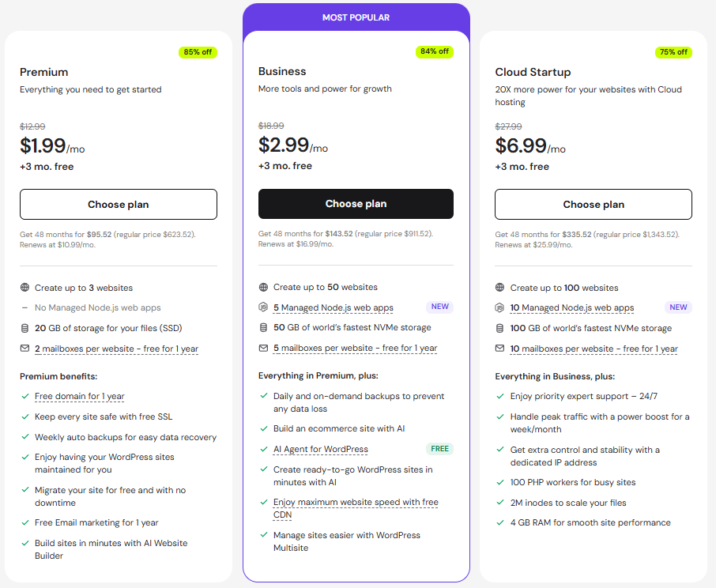Click Enjoy maximum website speed with free CDN
The image size is (716, 588).
[356, 503]
